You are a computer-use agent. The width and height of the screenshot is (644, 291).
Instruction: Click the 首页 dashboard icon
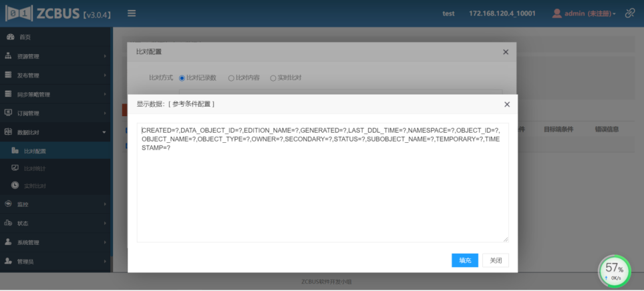point(9,37)
